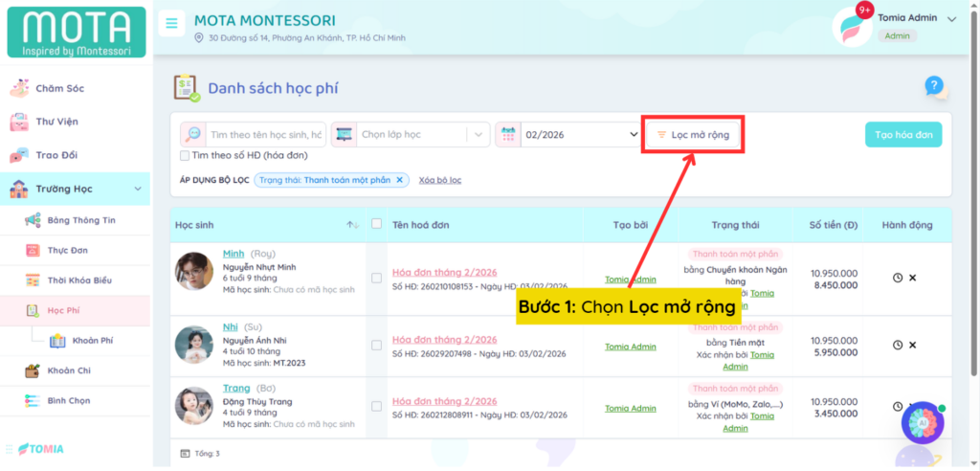Open the Chọn lớp học dropdown

point(412,135)
